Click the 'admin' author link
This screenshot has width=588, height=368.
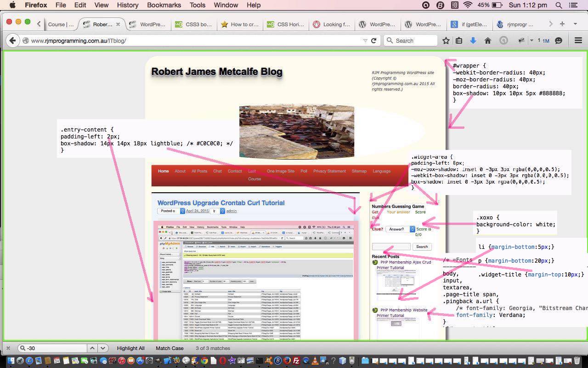[232, 211]
